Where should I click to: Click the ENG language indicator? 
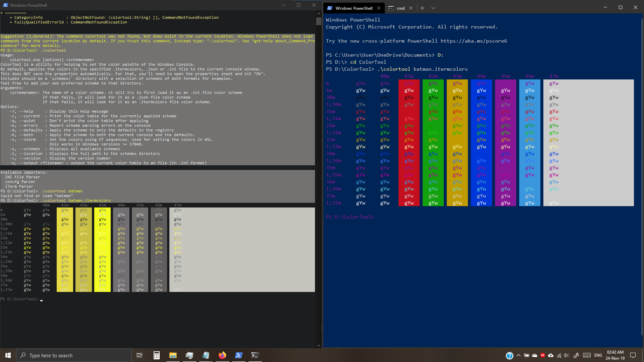click(598, 355)
